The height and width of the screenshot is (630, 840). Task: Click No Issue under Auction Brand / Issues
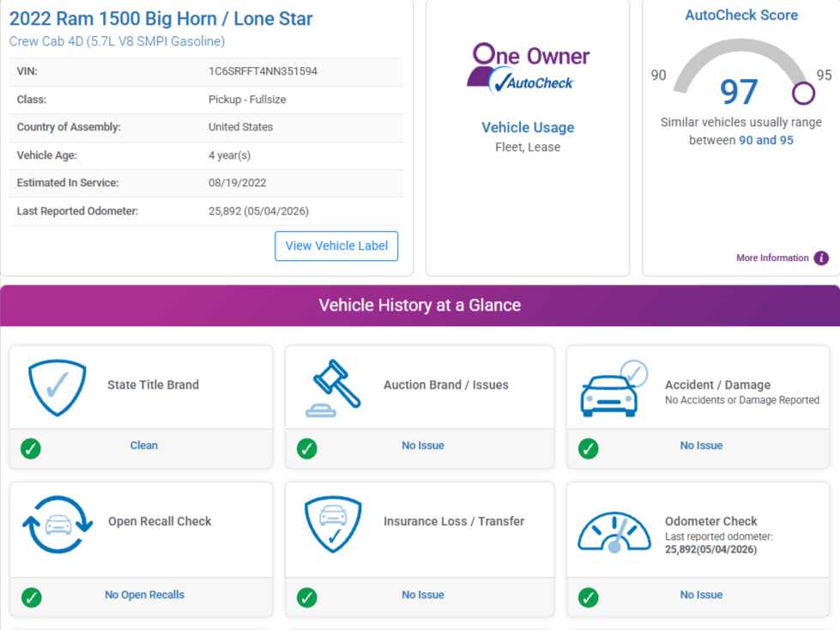coord(423,445)
